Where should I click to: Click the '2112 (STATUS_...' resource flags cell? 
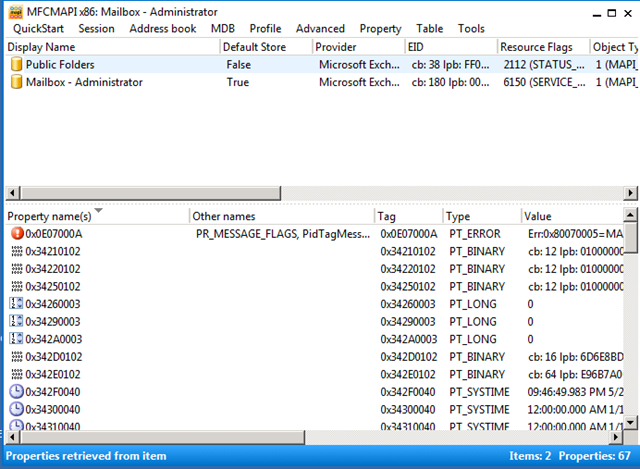coord(544,64)
